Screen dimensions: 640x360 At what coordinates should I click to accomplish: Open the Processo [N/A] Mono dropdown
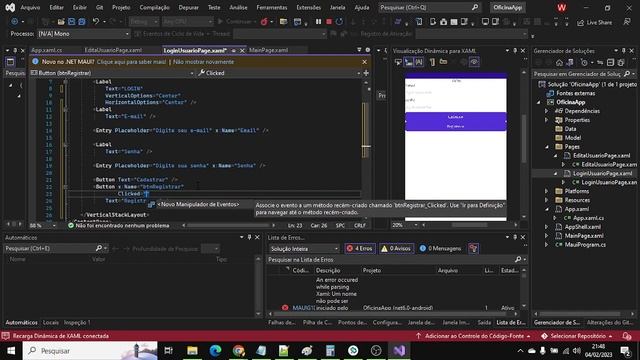coord(83,34)
